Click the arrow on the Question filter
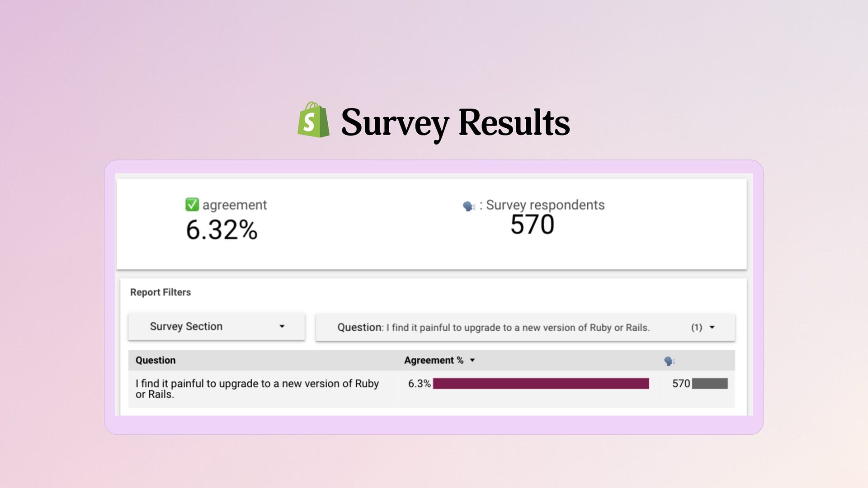The width and height of the screenshot is (868, 488). coord(712,328)
